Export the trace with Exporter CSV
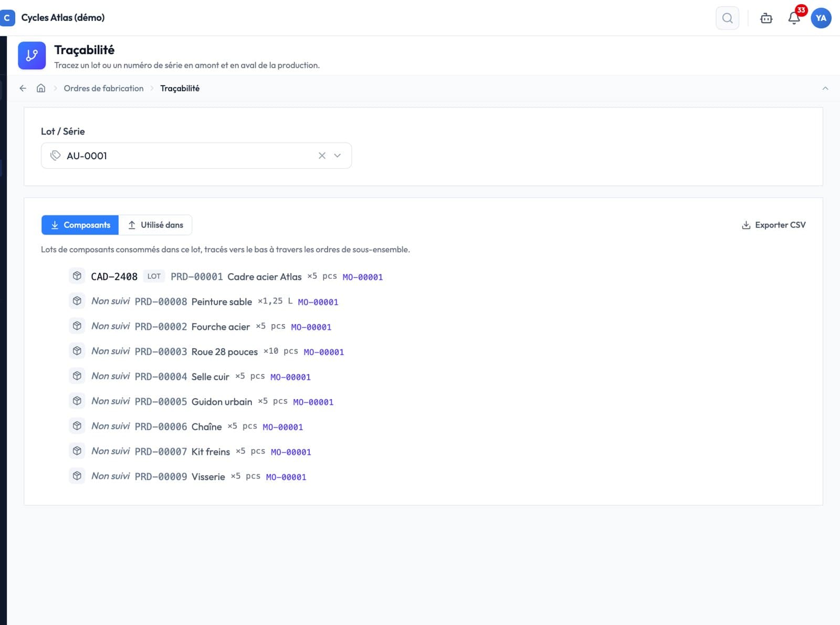 pos(773,225)
